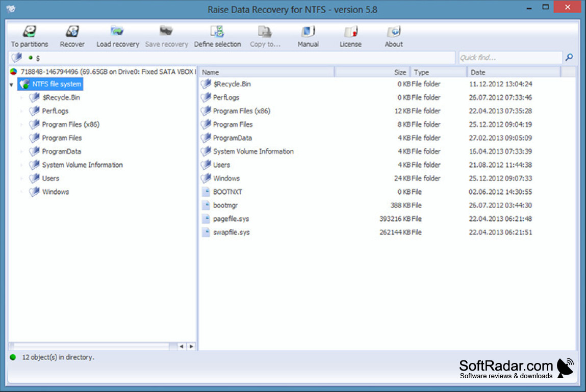Select $Recycle.Bin in the file list
Image resolution: width=586 pixels, height=392 pixels.
coord(232,84)
